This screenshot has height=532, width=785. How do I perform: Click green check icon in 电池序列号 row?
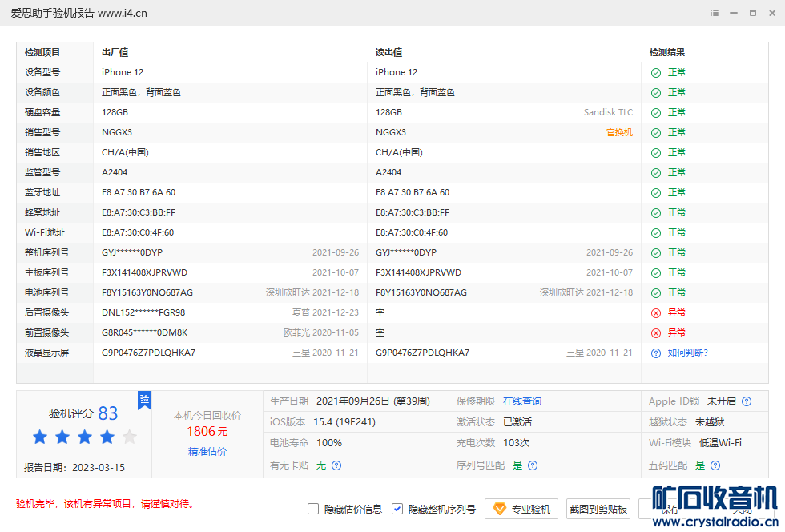pyautogui.click(x=656, y=292)
